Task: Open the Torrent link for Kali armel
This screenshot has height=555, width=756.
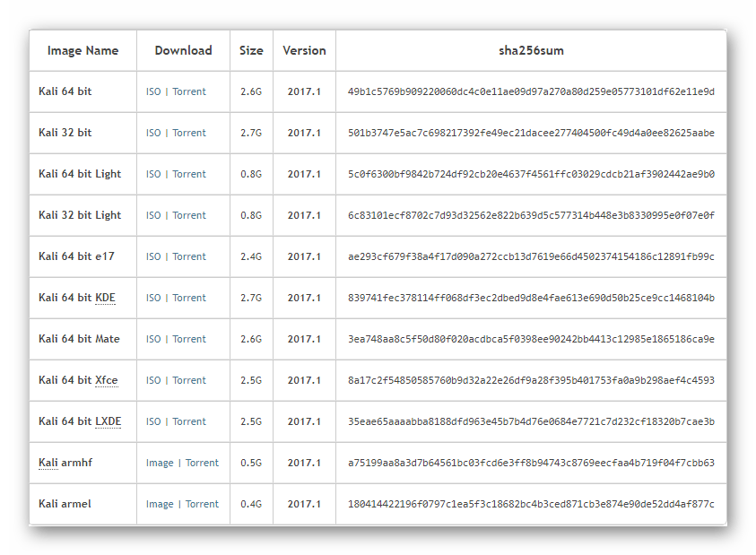Action: tap(202, 504)
